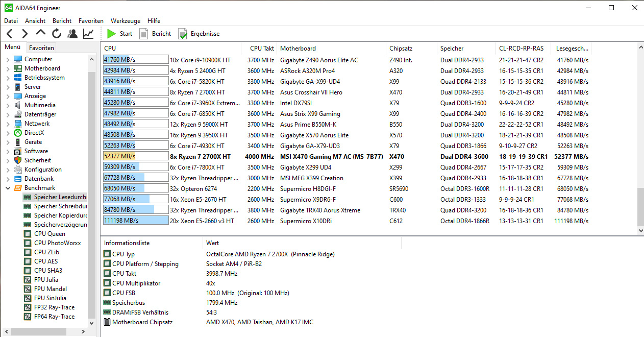Select the Konfiguration tree icon
Image resolution: width=644 pixels, height=337 pixels.
coord(18,170)
